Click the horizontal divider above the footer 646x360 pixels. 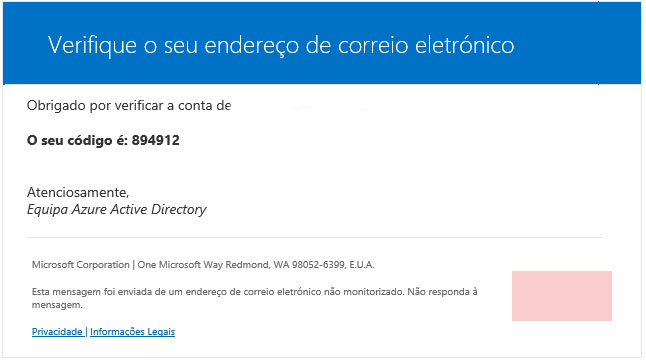click(x=314, y=238)
